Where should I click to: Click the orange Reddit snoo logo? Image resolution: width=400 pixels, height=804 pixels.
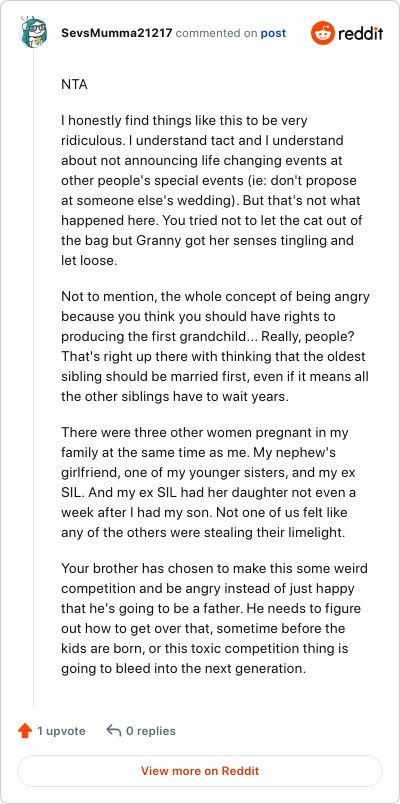(322, 33)
